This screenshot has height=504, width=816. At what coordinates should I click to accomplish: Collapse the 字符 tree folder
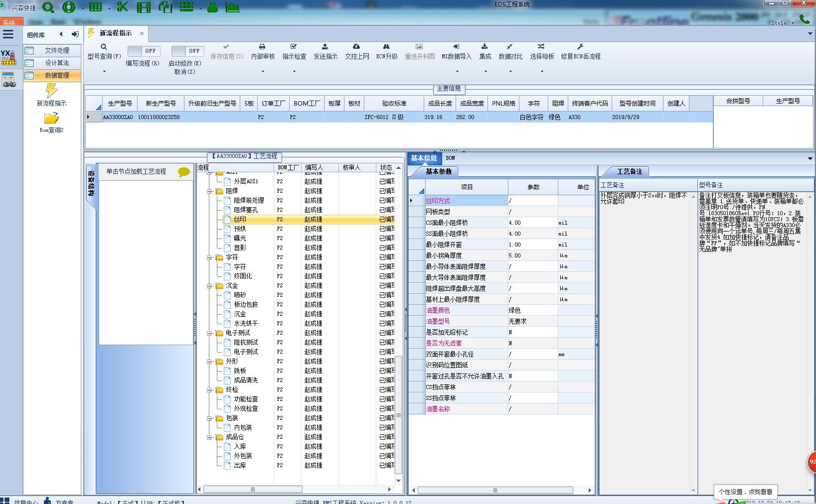point(209,257)
